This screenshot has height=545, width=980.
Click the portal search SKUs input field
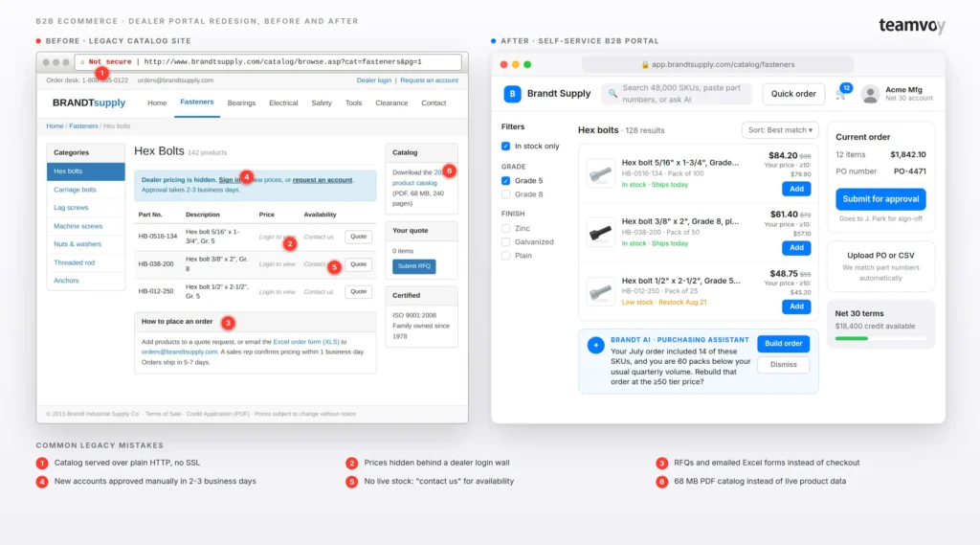677,94
